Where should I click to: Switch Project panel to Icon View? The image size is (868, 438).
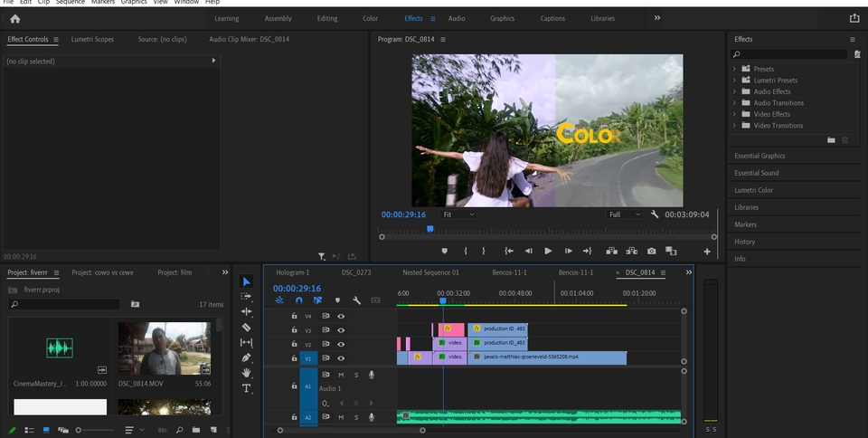pyautogui.click(x=46, y=430)
